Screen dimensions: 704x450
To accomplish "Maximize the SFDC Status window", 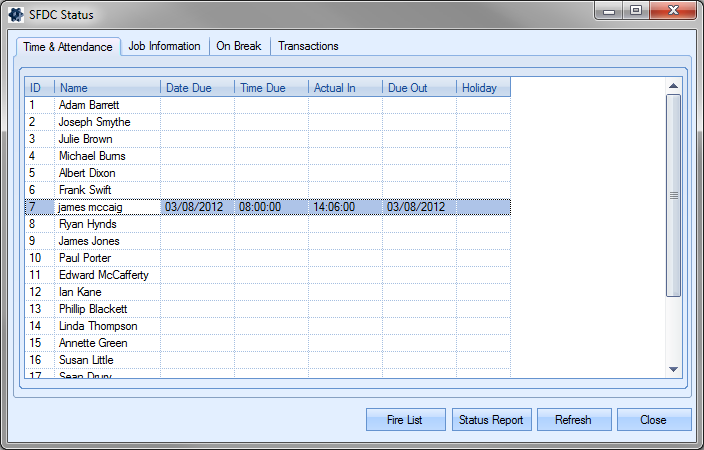I will (x=635, y=11).
